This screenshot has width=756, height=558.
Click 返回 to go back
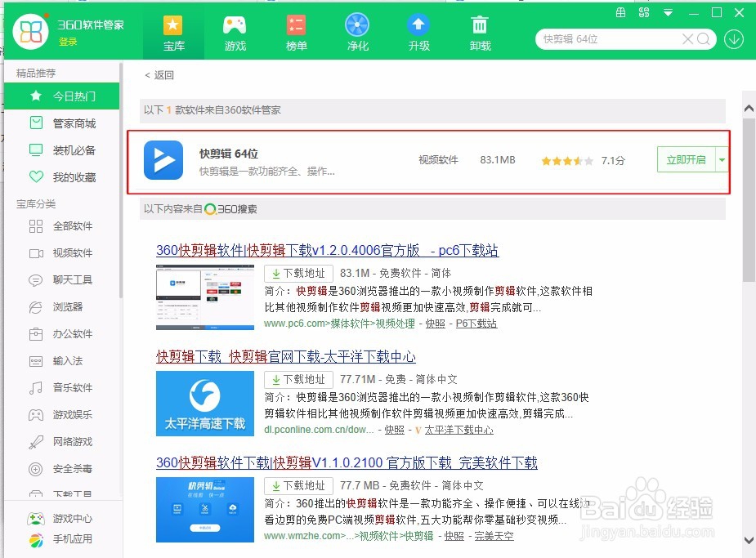tap(159, 75)
